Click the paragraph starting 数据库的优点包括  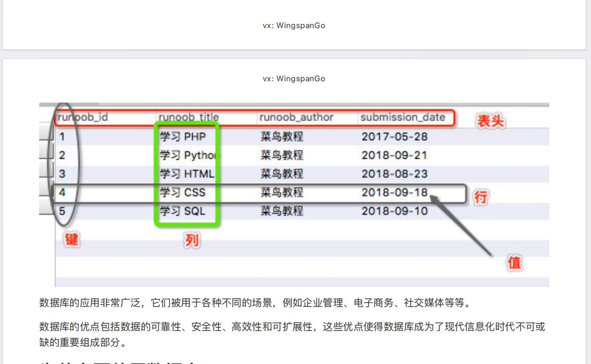pos(292,334)
